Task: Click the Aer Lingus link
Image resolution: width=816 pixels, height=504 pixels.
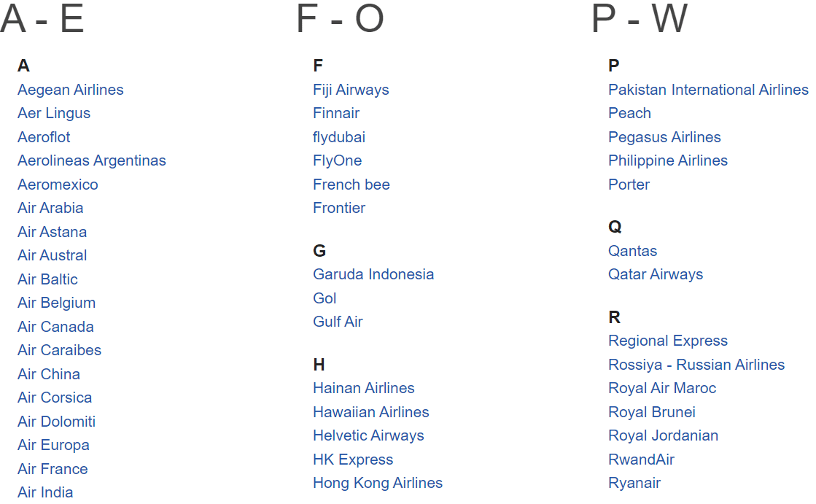Action: coord(54,113)
